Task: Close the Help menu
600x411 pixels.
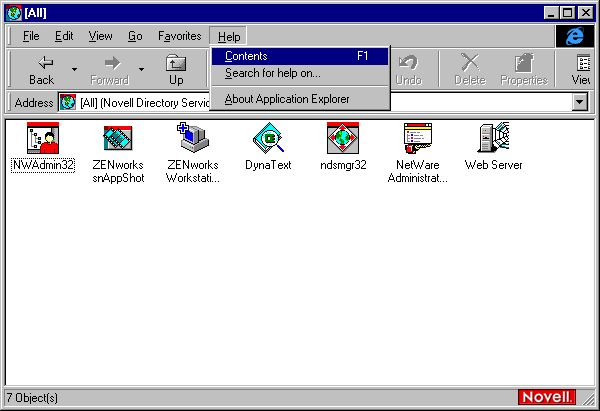Action: 228,36
